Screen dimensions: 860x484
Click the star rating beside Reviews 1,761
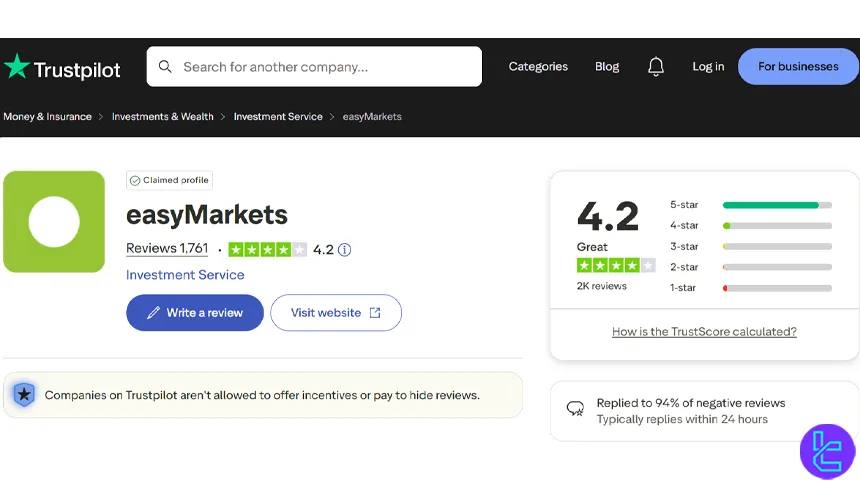267,250
